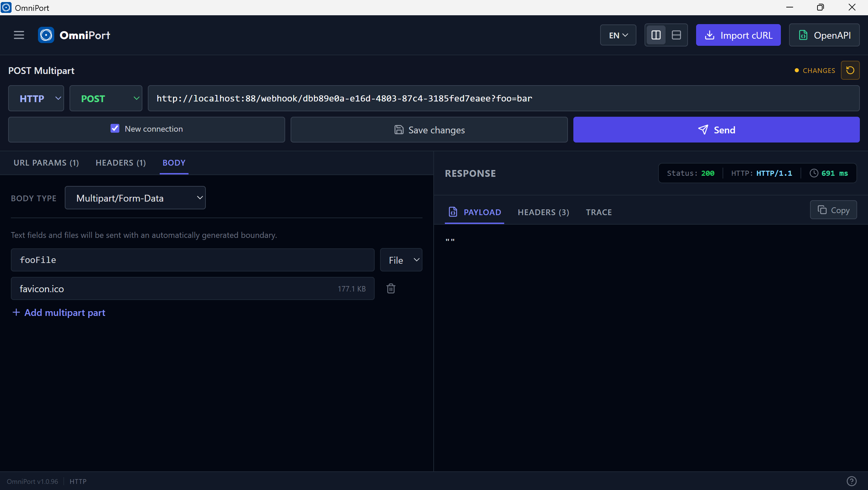Click the empty response payload text
868x490 pixels.
click(x=450, y=240)
